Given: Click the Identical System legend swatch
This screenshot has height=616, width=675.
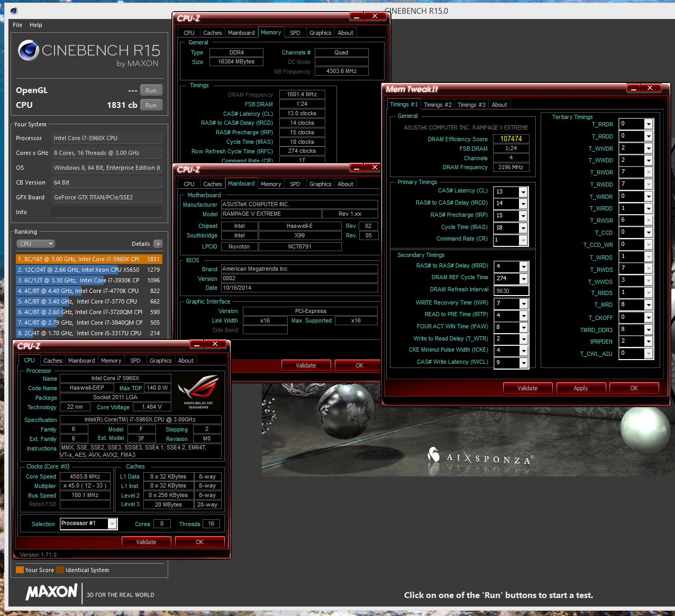Looking at the screenshot, I should tap(60, 570).
